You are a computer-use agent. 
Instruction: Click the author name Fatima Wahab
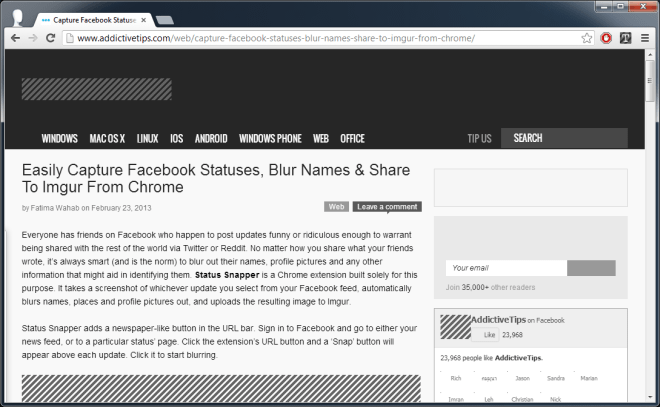pyautogui.click(x=55, y=208)
